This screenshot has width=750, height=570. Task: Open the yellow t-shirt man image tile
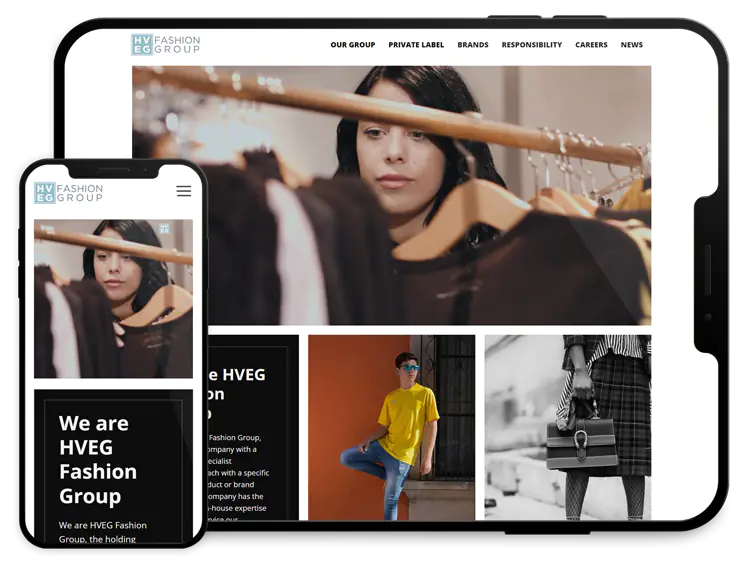391,427
